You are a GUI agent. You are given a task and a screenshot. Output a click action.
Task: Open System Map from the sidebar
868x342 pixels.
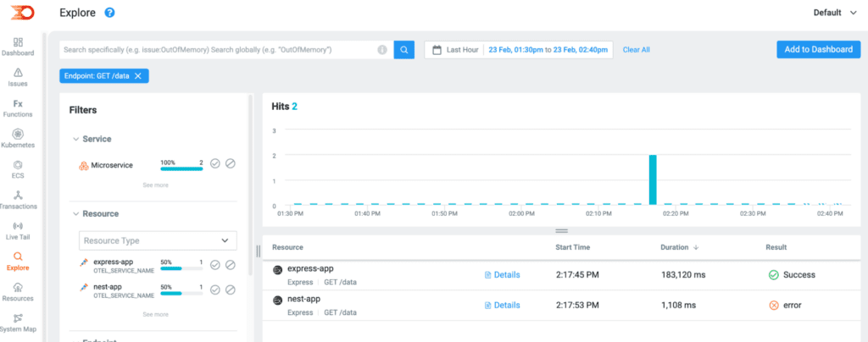[x=18, y=323]
